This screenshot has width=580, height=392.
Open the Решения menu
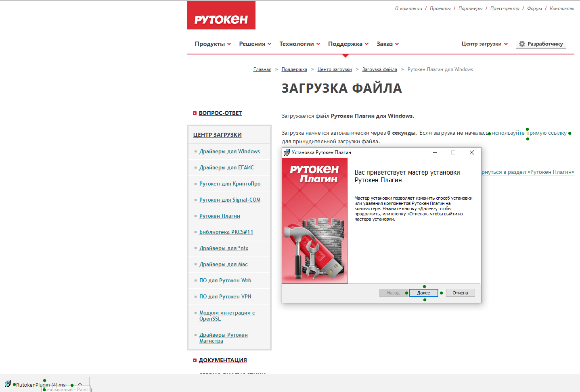252,44
